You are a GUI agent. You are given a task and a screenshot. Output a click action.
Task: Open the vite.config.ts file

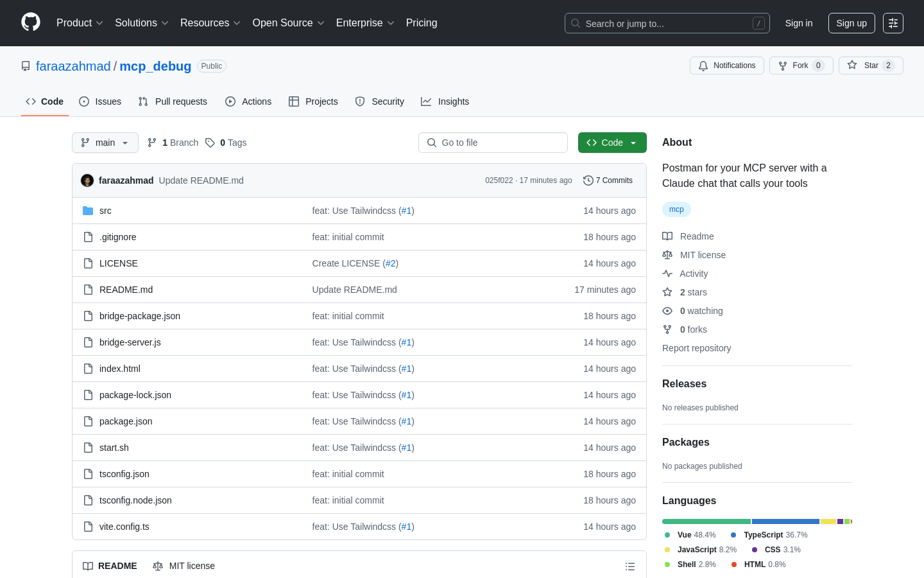click(124, 527)
